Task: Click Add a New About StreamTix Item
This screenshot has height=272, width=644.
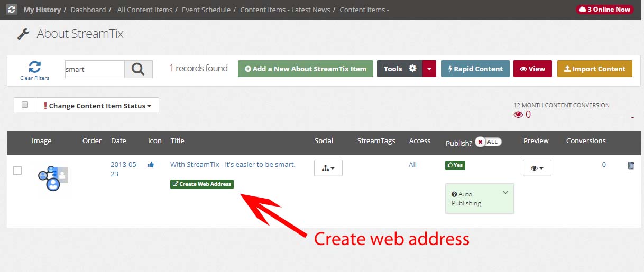Action: [306, 69]
